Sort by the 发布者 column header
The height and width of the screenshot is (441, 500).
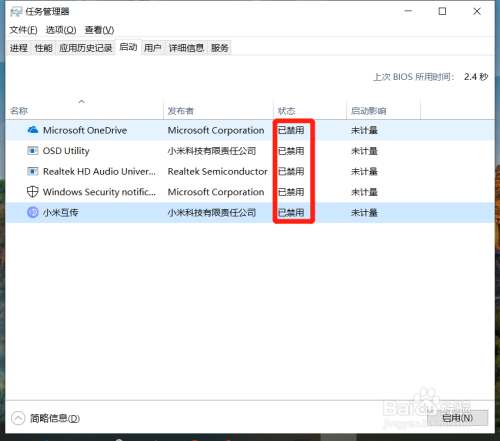pos(218,109)
